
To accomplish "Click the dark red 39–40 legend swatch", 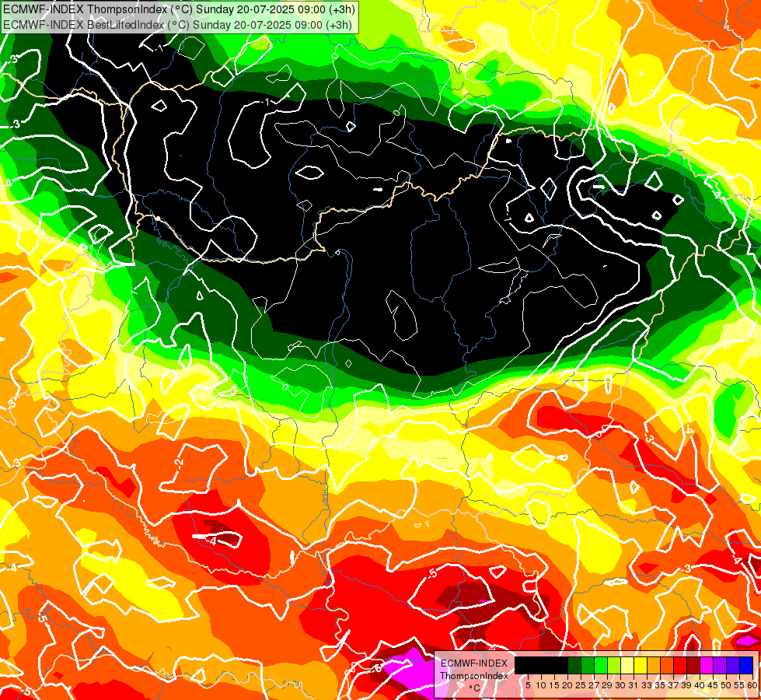I will coord(693,666).
